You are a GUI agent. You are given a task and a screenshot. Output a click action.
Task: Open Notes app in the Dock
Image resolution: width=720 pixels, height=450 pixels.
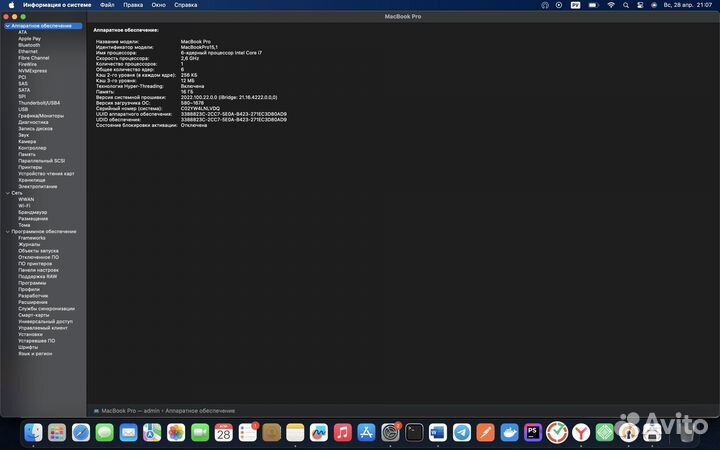pyautogui.click(x=295, y=432)
